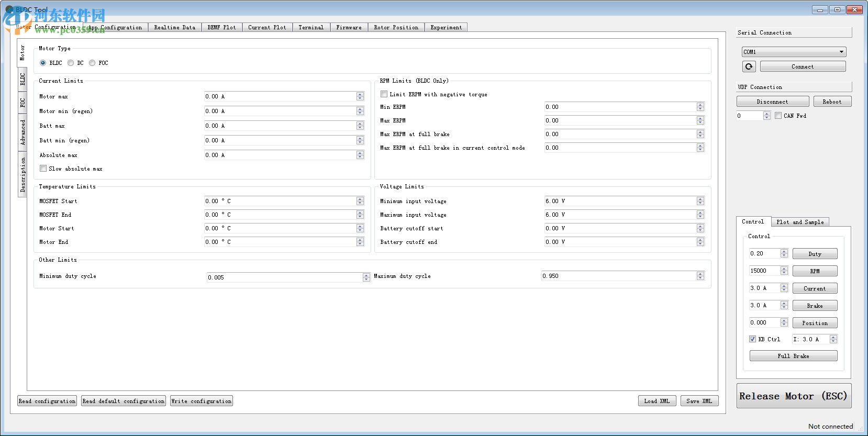Click Release Motor (ESC) button
Viewport: 868px width, 436px height.
click(794, 396)
